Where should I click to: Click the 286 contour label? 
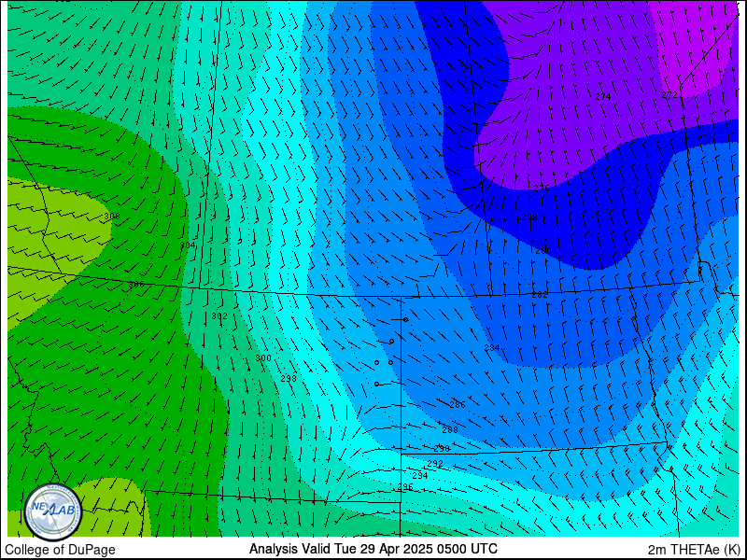tap(458, 405)
